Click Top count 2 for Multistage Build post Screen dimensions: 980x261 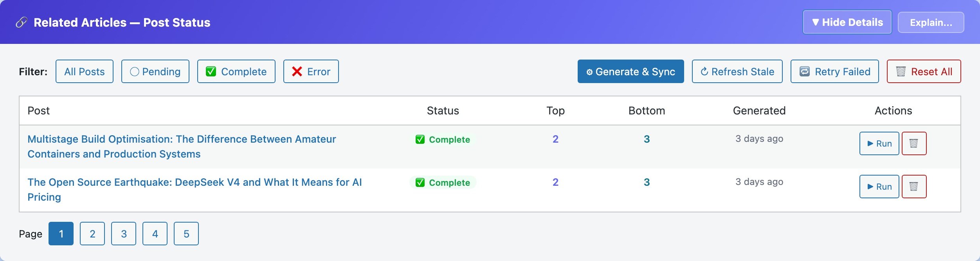(x=555, y=139)
